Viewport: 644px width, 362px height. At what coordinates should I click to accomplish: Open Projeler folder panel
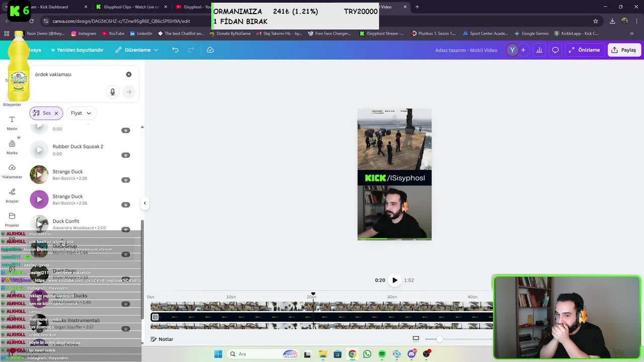(x=12, y=220)
